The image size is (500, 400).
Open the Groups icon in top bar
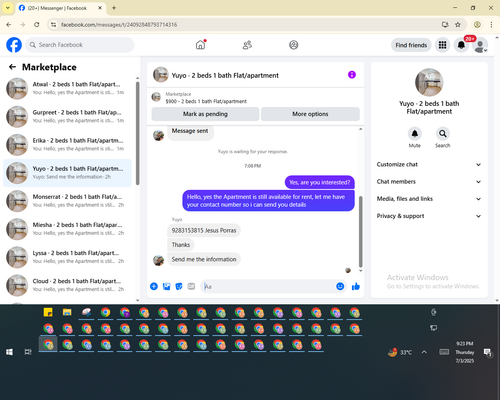294,45
